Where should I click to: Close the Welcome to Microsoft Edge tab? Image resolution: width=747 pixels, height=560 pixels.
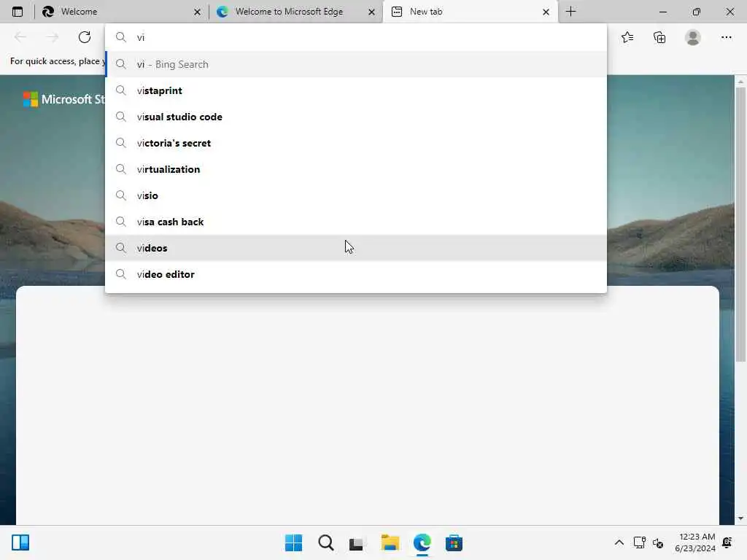click(371, 12)
